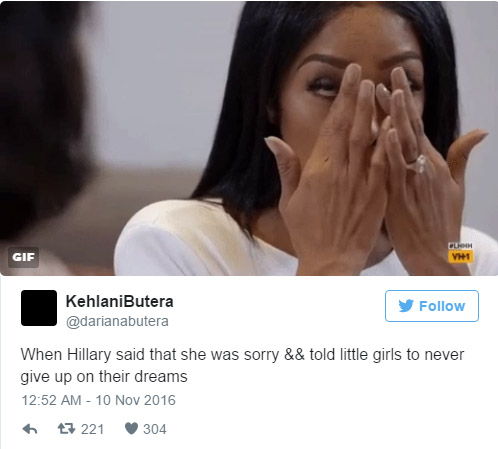
Task: Click the 10 Nov 2016 date
Action: click(135, 400)
